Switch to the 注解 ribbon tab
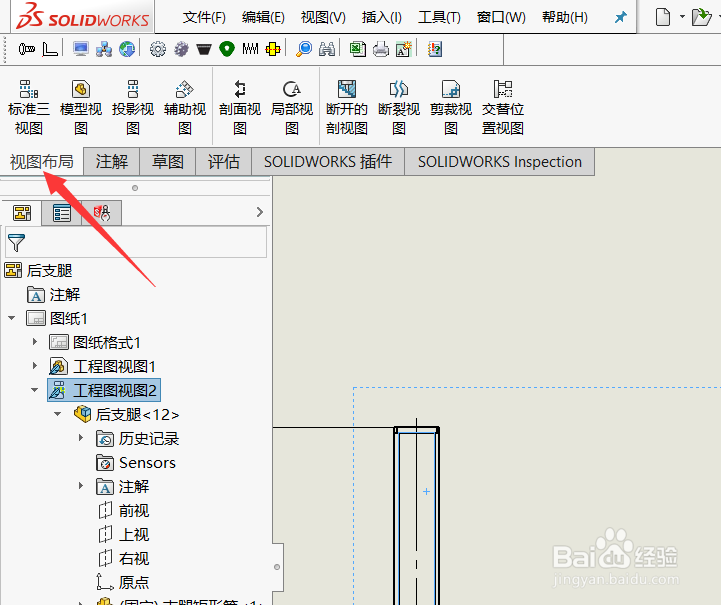Screen dimensions: 721x605 (112, 162)
